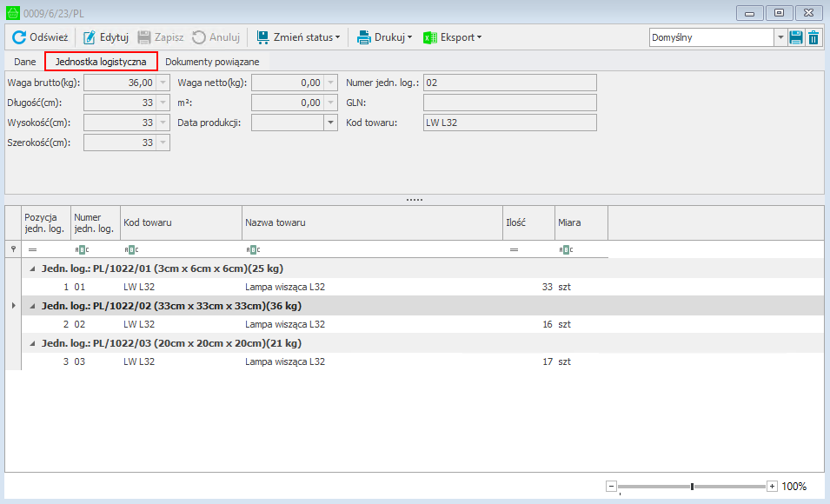The width and height of the screenshot is (830, 504).
Task: Save layout with the floppy disk icon
Action: coord(796,37)
